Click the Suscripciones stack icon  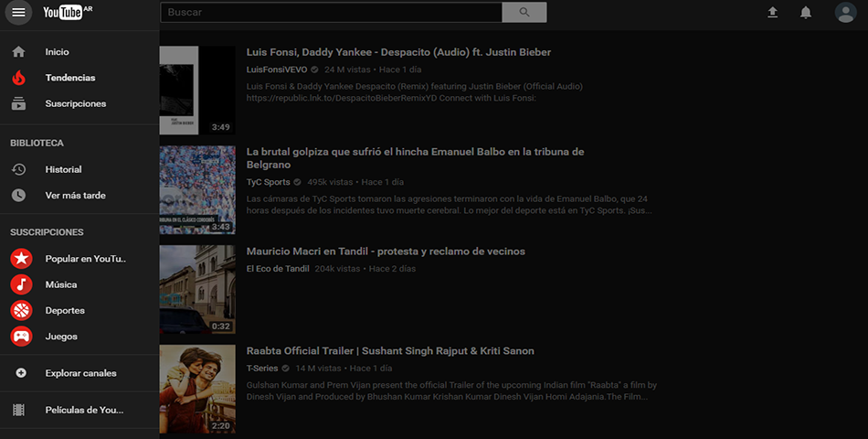tap(19, 103)
